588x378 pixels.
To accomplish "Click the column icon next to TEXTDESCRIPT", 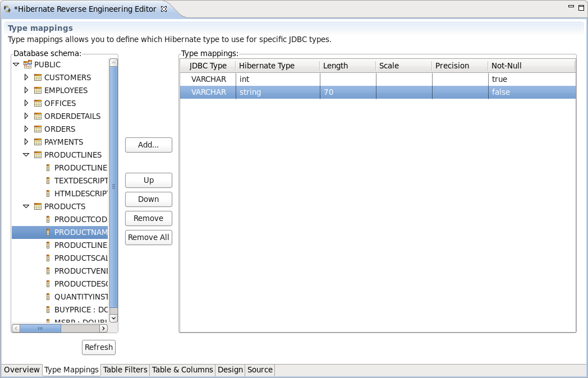I will coord(48,181).
